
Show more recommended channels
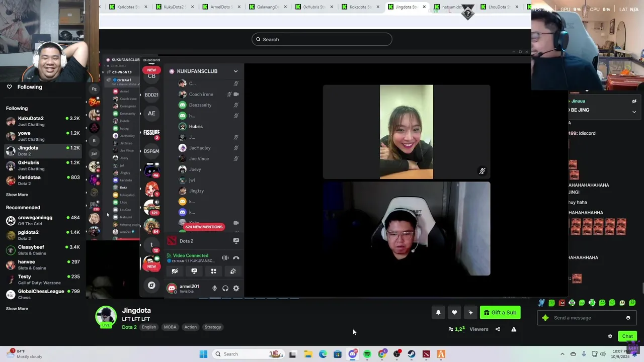click(x=17, y=309)
